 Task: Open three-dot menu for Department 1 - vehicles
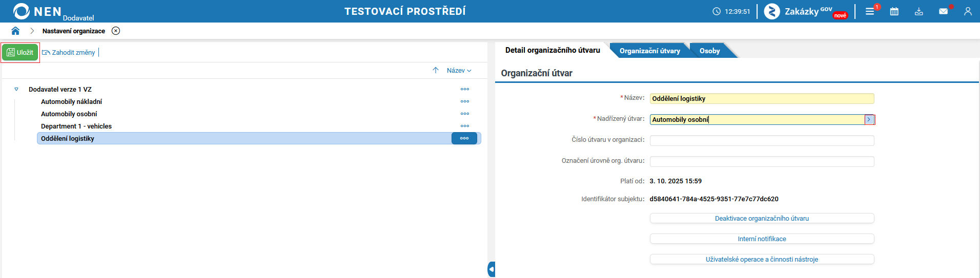(x=465, y=126)
